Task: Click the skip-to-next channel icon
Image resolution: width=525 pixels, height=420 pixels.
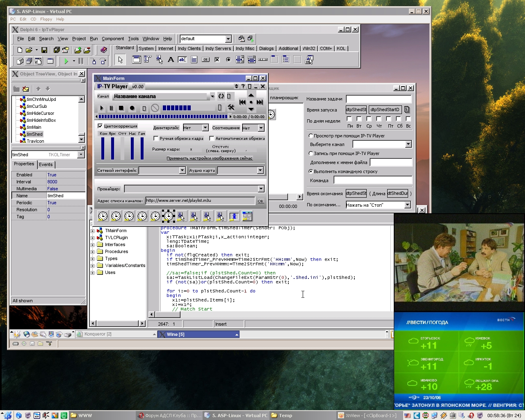Action: tap(260, 102)
